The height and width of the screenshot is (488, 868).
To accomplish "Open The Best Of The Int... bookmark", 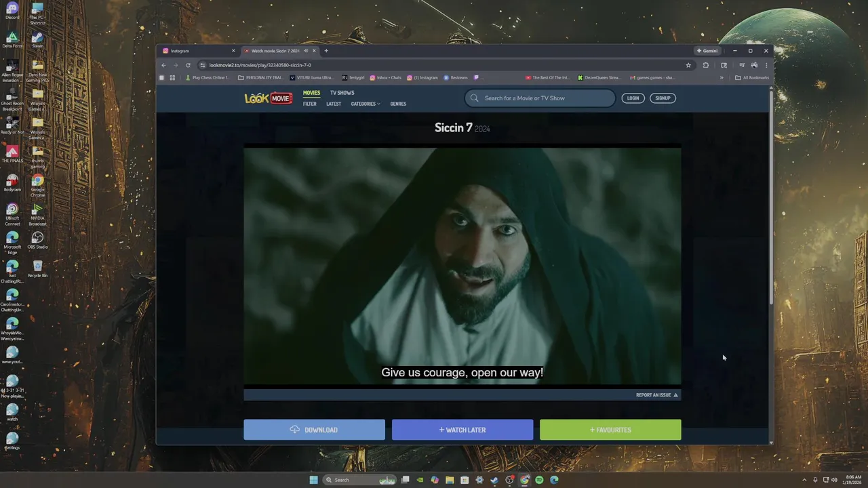I will pyautogui.click(x=548, y=78).
